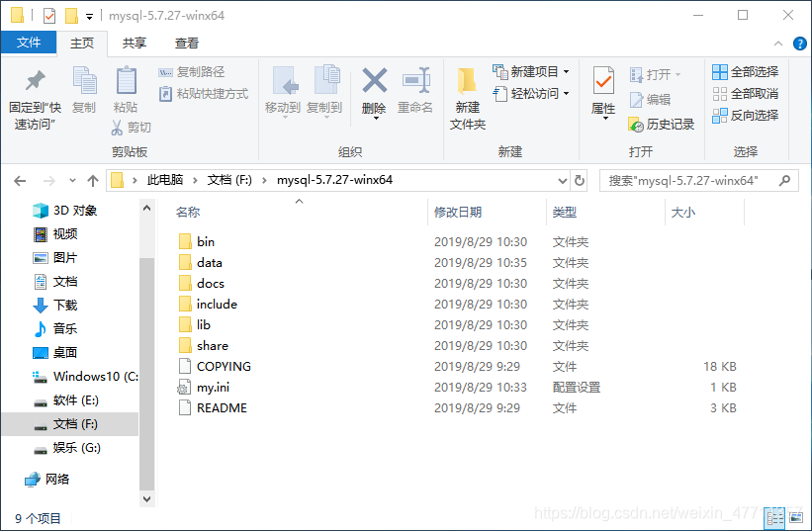Click the Rename (重命名) icon
This screenshot has width=812, height=531.
(415, 81)
